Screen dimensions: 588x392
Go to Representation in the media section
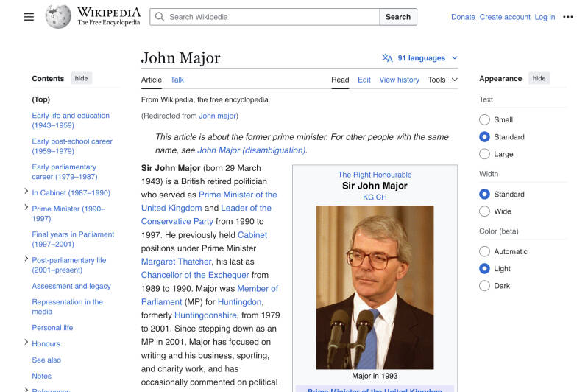point(67,307)
